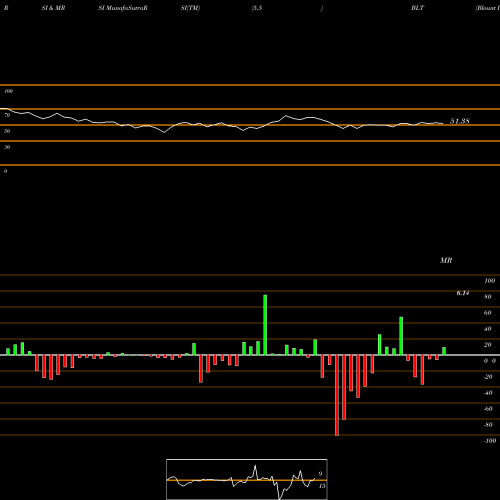Select the MR panel title text

[x=446, y=260]
